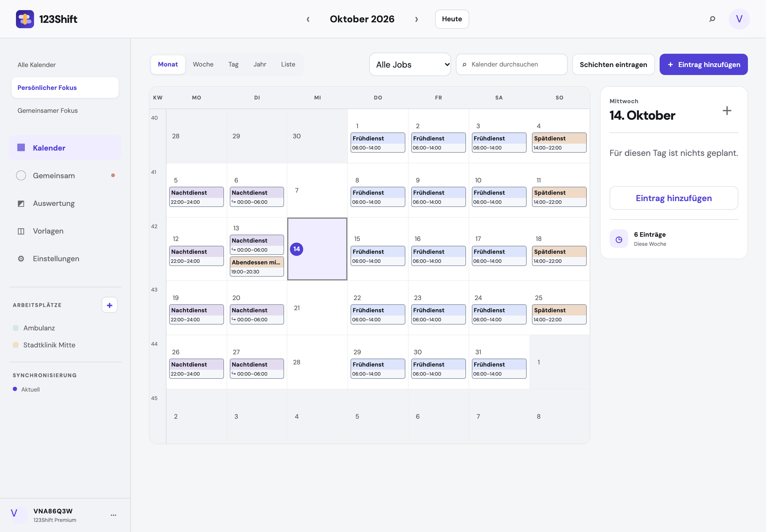
Task: Click the plus icon next to 14. Oktober
Action: pyautogui.click(x=727, y=111)
